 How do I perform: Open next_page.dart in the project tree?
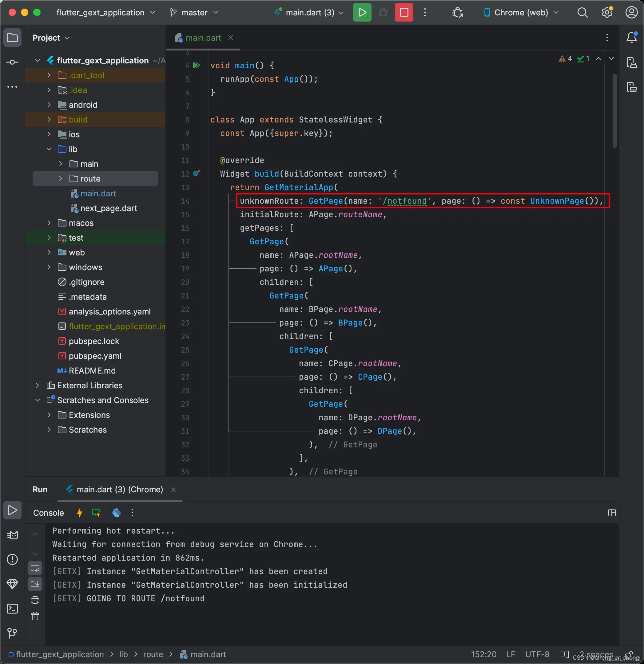click(108, 208)
